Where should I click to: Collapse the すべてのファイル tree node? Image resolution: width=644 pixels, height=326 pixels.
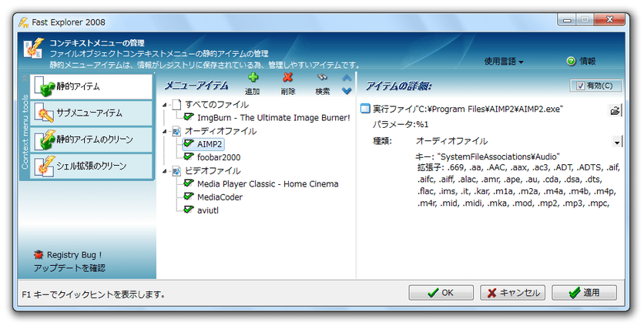pos(165,105)
